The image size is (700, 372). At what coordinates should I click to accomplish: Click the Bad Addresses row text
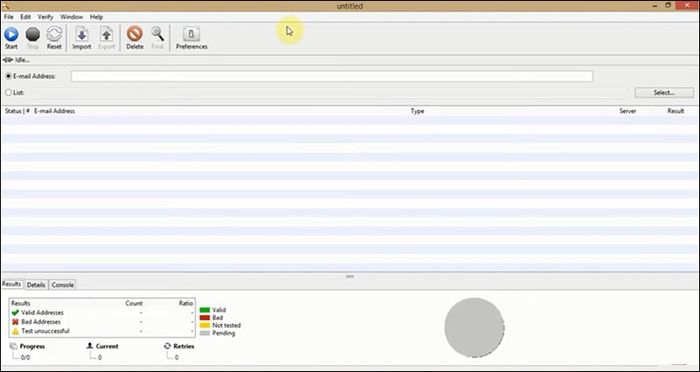point(41,322)
